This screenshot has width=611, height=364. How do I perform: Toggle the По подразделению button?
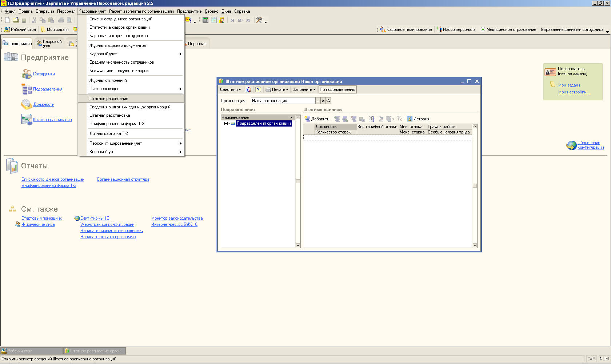(x=337, y=89)
